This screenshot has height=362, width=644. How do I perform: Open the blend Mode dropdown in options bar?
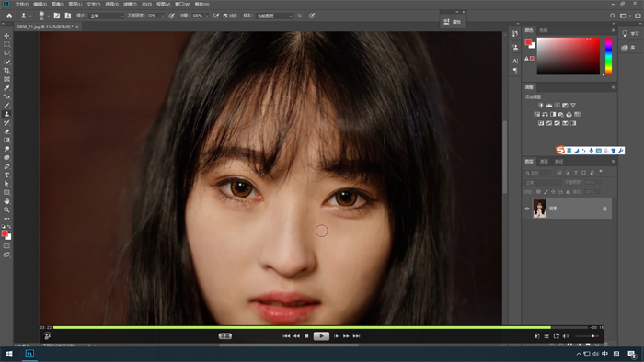[106, 16]
